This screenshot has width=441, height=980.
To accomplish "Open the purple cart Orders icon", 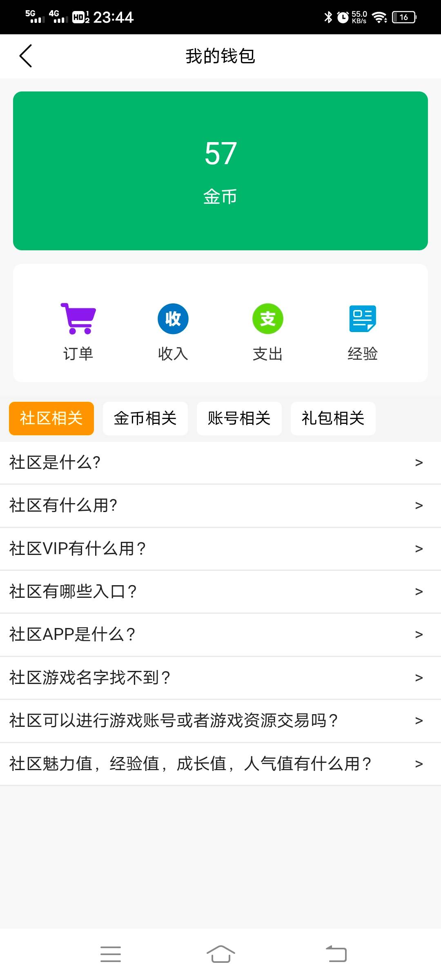I will [78, 318].
